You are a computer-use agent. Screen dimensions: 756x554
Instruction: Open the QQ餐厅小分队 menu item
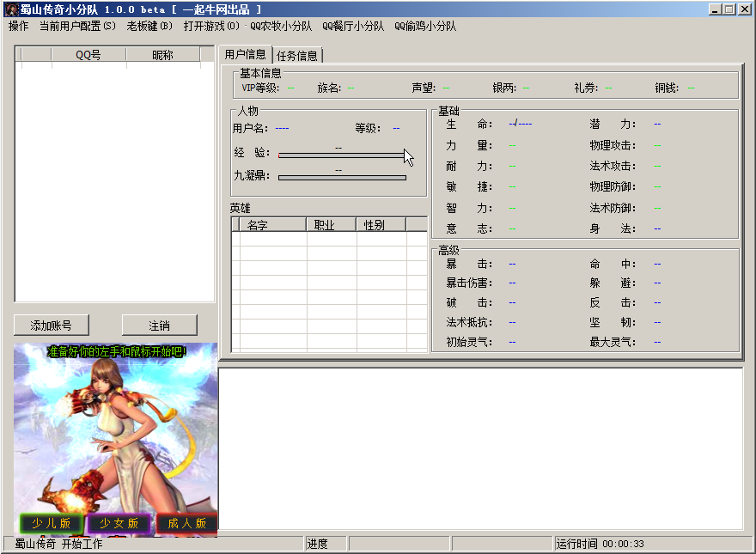353,26
